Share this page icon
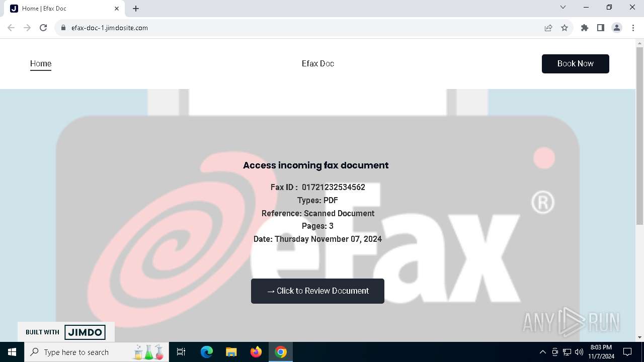The image size is (644, 362). click(548, 28)
